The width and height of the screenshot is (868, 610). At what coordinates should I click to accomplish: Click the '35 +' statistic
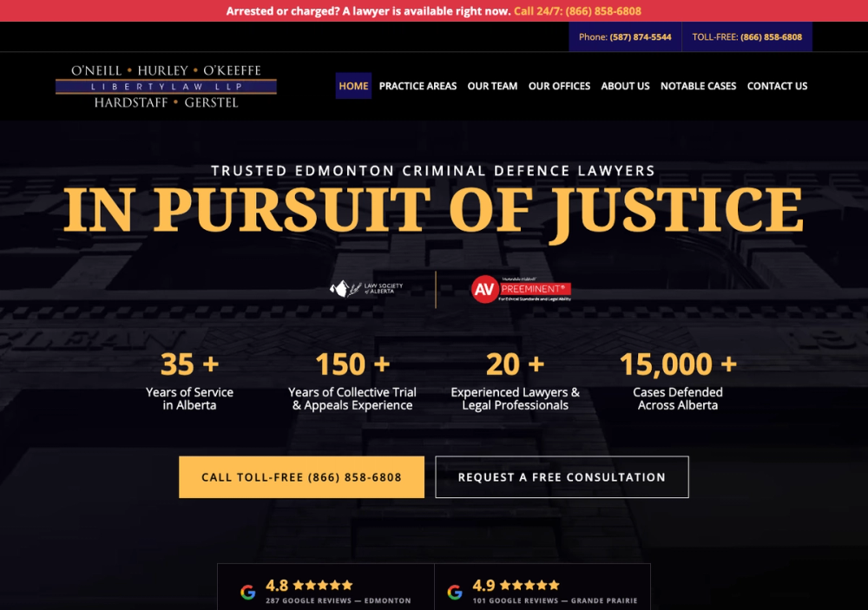pyautogui.click(x=190, y=364)
